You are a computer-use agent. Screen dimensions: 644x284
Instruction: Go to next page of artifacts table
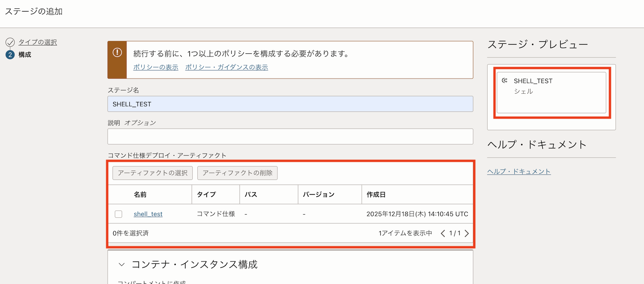coord(466,233)
